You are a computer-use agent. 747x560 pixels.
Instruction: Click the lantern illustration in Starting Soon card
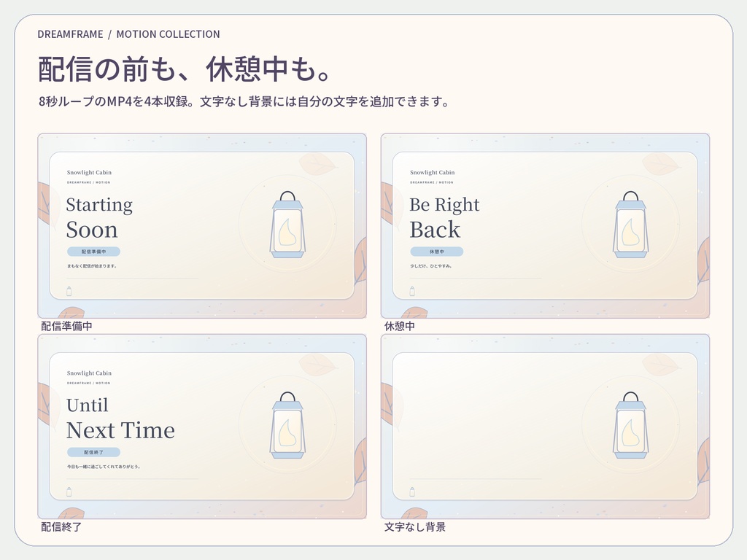pyautogui.click(x=287, y=225)
